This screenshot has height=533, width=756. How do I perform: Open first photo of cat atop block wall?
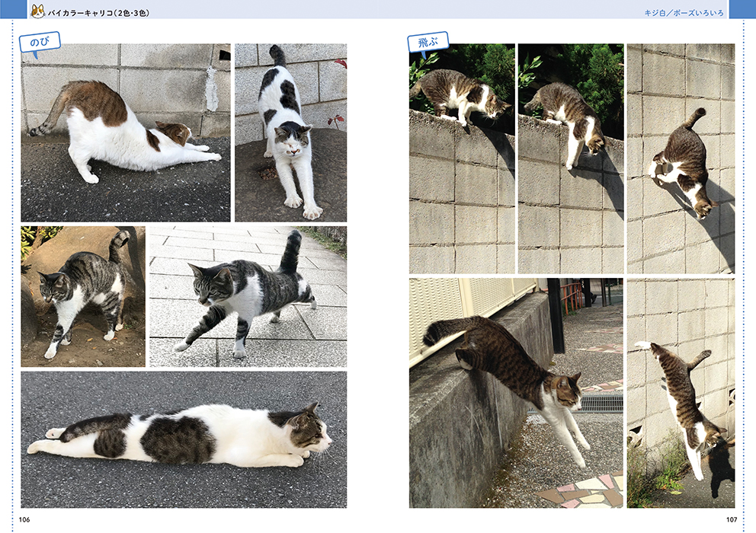tap(462, 158)
